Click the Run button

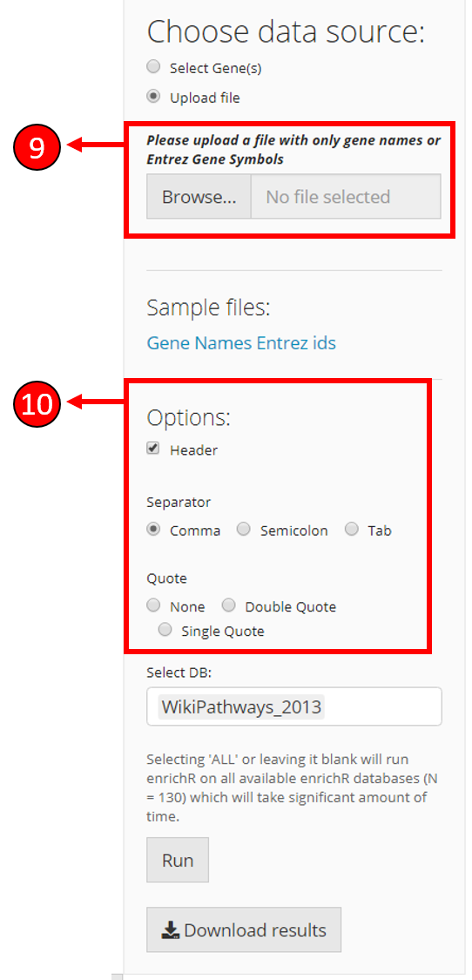(x=178, y=860)
